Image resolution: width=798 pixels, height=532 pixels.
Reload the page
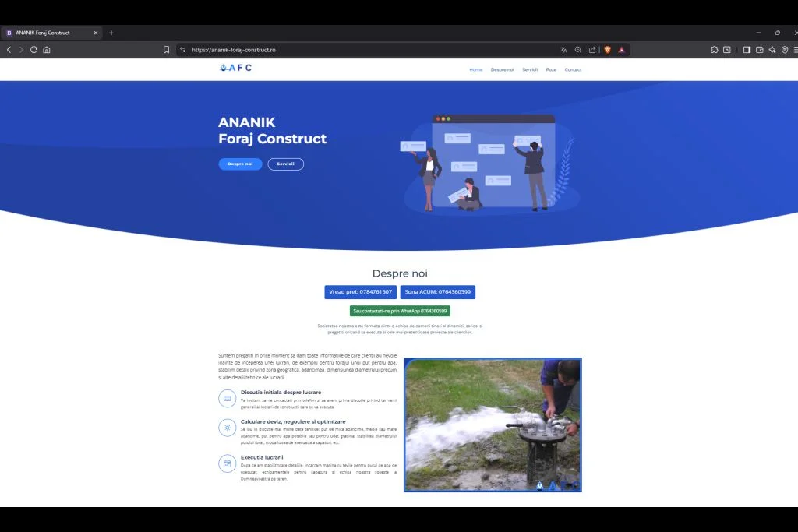tap(34, 50)
